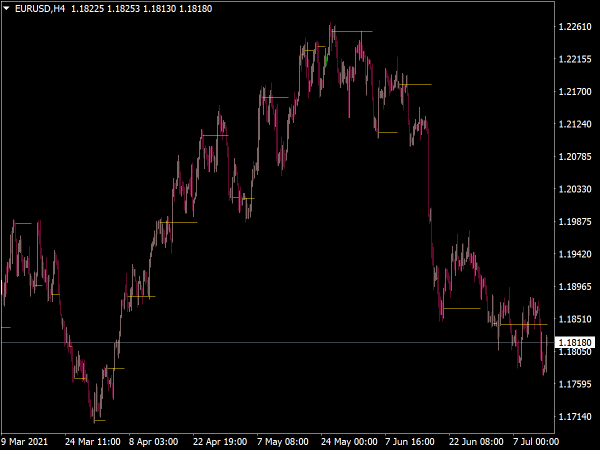Click the 1.17140 price scale label
The height and width of the screenshot is (450, 600).
575,417
